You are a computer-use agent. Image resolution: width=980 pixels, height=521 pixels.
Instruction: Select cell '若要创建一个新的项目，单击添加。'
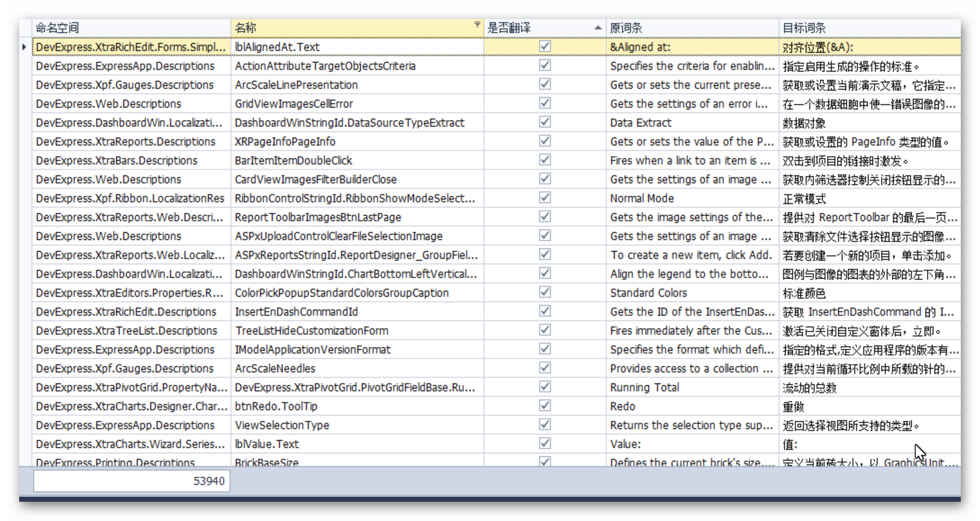click(870, 255)
